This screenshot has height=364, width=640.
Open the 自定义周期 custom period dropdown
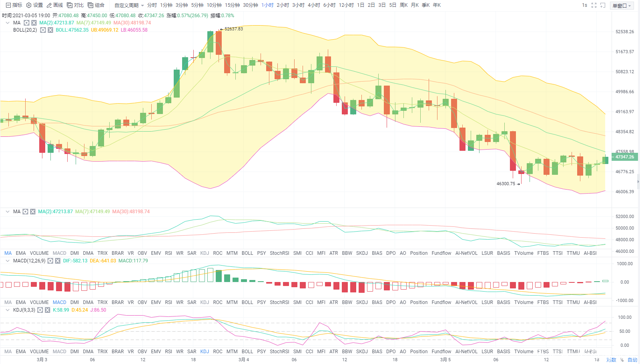coord(129,5)
